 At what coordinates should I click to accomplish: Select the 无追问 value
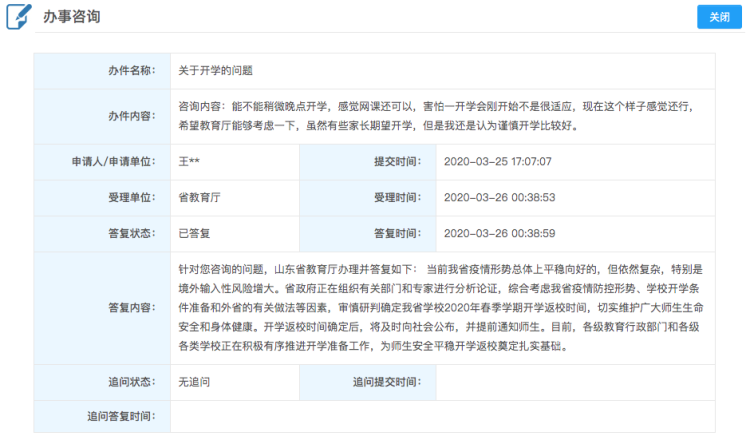coord(194,382)
